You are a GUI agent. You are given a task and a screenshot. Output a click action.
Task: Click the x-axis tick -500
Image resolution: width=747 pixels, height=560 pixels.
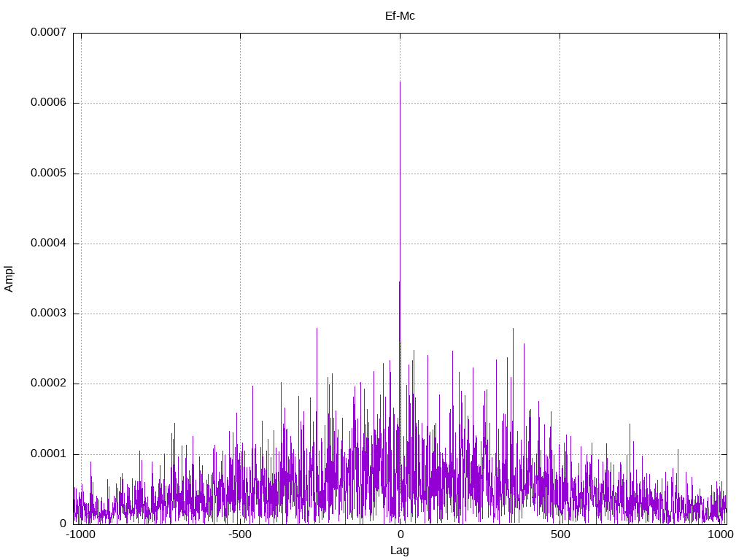(x=240, y=534)
